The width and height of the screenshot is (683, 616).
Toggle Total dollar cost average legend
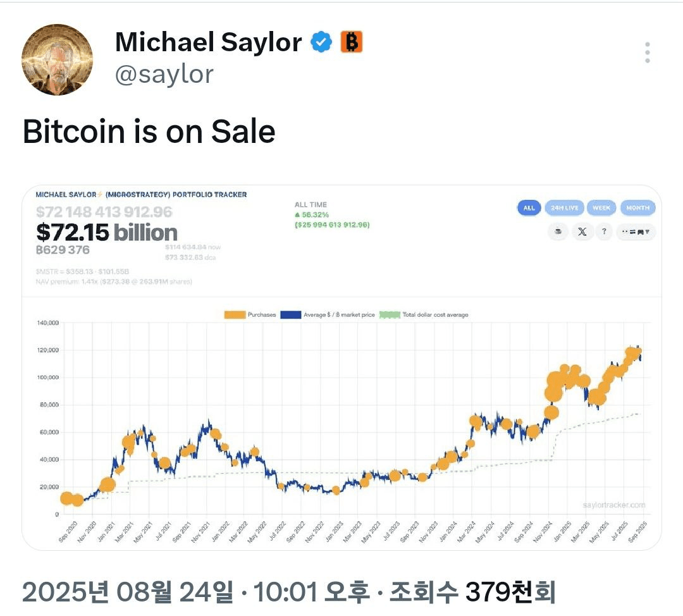pyautogui.click(x=424, y=314)
